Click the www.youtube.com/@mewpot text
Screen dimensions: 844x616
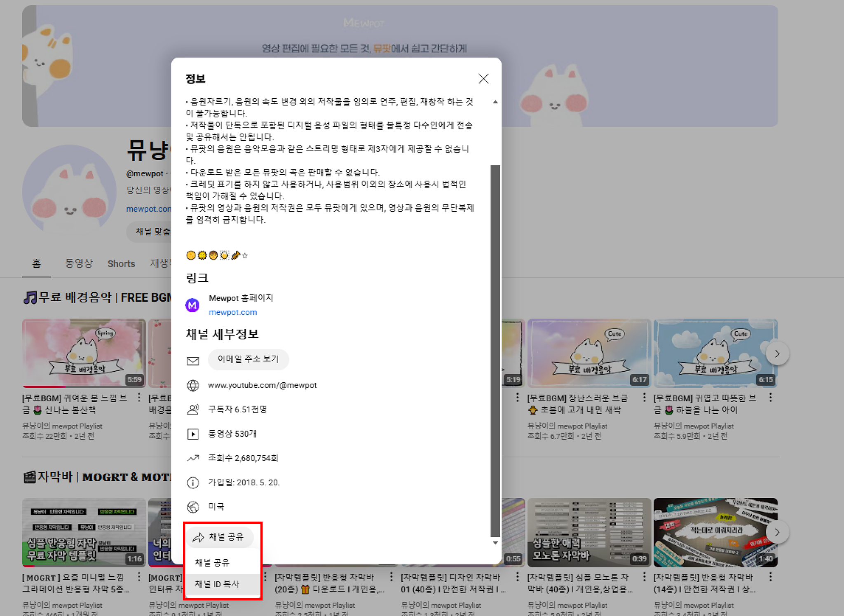tap(262, 385)
